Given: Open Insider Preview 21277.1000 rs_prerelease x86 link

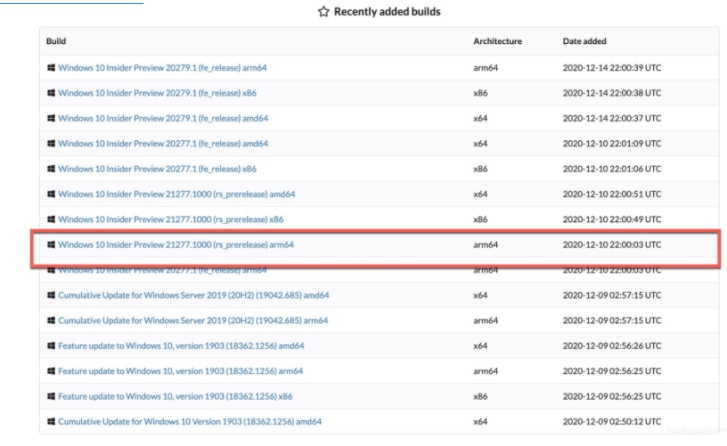Looking at the screenshot, I should [x=170, y=219].
